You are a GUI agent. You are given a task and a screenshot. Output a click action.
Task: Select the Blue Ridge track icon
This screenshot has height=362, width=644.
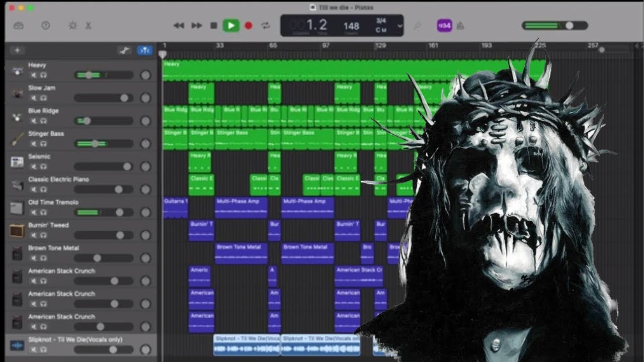(x=18, y=117)
